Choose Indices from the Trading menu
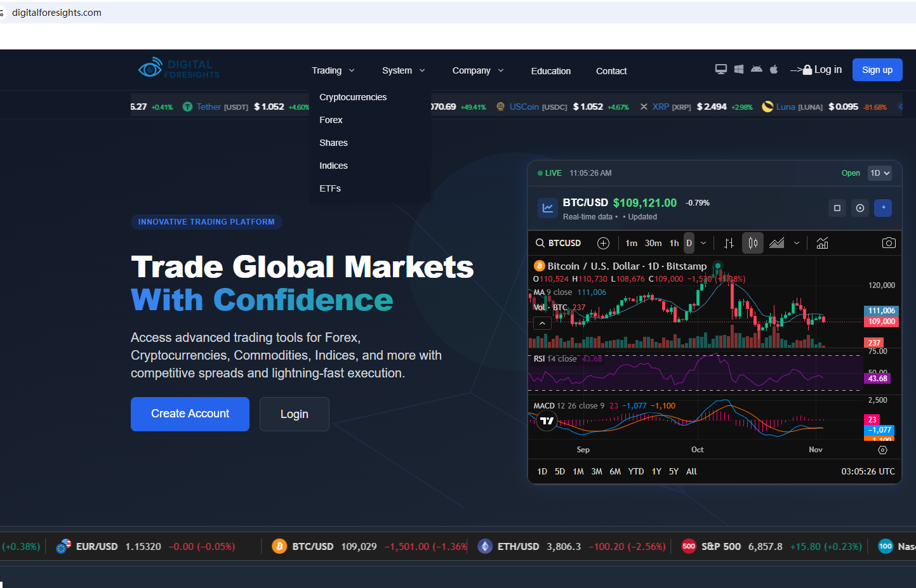 [x=333, y=166]
